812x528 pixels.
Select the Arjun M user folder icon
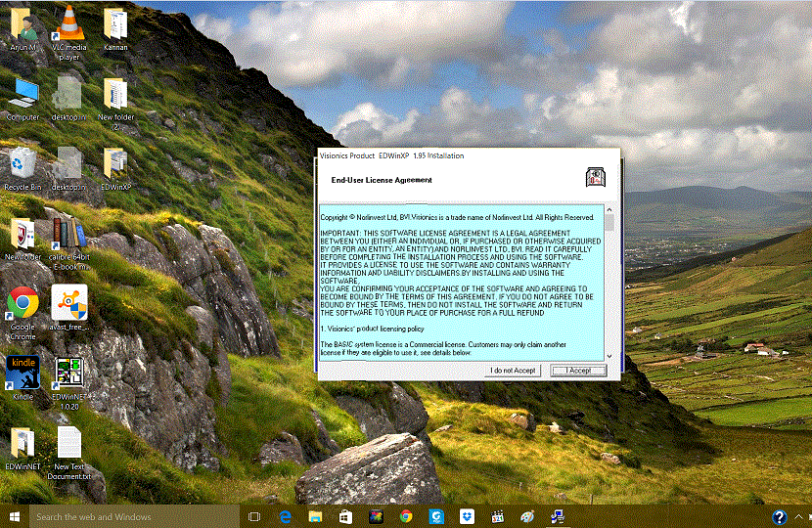[23, 29]
